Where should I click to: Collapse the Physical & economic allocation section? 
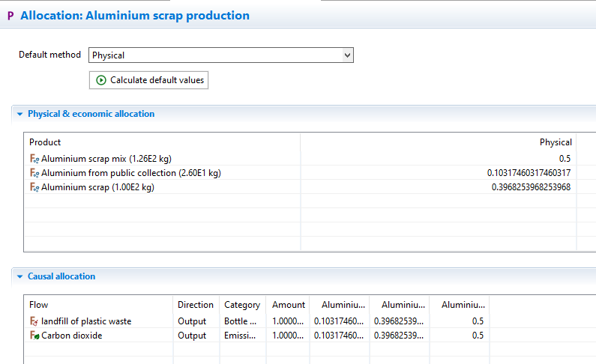19,114
